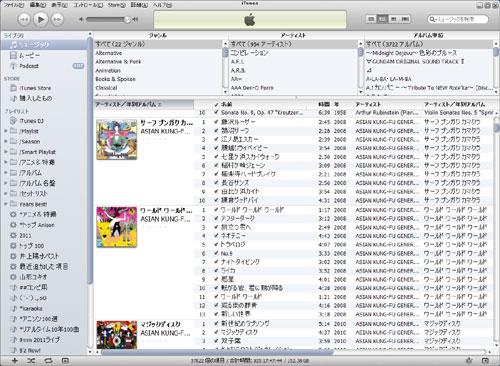Open the 2011 smart playlist
Viewport: 500px width, 366px height.
[44, 235]
